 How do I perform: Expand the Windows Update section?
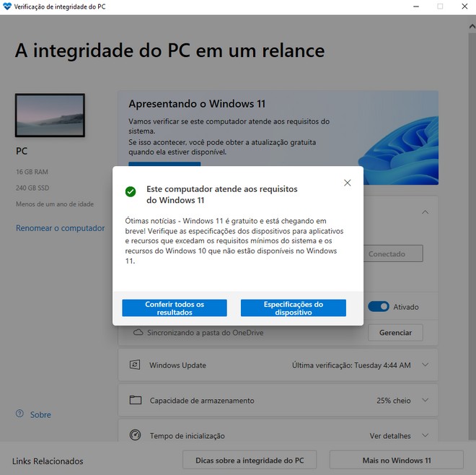tap(426, 365)
